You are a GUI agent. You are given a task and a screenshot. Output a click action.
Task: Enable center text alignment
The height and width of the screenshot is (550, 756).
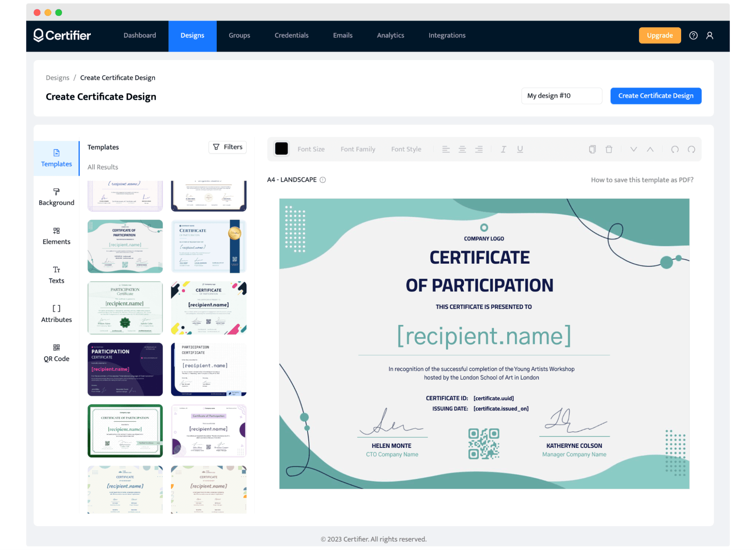[463, 149]
